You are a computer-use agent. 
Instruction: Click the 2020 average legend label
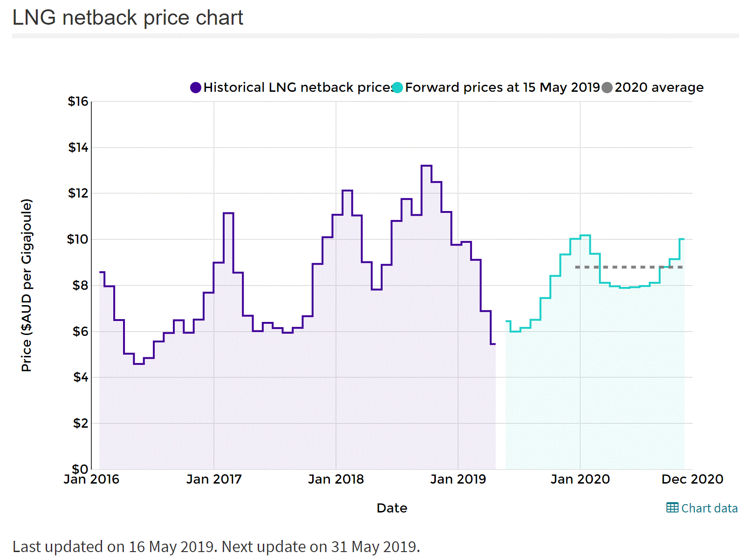pyautogui.click(x=658, y=88)
